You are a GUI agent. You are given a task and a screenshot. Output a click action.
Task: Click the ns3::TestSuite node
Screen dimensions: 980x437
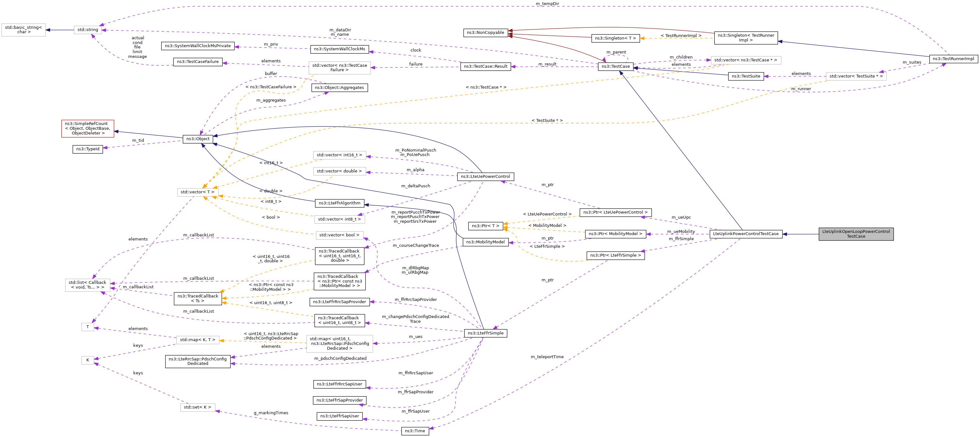point(746,76)
